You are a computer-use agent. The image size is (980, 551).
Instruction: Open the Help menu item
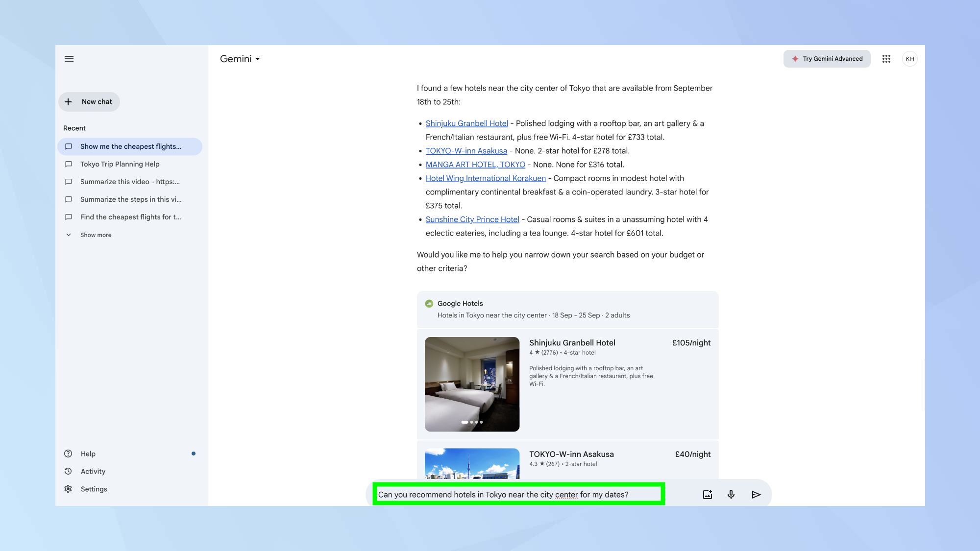pyautogui.click(x=88, y=454)
